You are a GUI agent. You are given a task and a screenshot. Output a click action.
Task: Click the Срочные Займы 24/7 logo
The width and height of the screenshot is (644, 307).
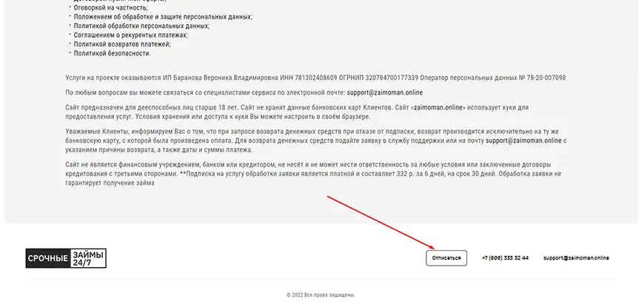(65, 258)
